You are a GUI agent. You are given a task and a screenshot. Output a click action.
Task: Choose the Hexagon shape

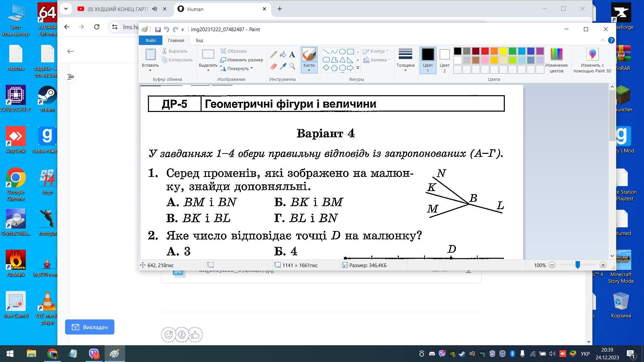342,68
